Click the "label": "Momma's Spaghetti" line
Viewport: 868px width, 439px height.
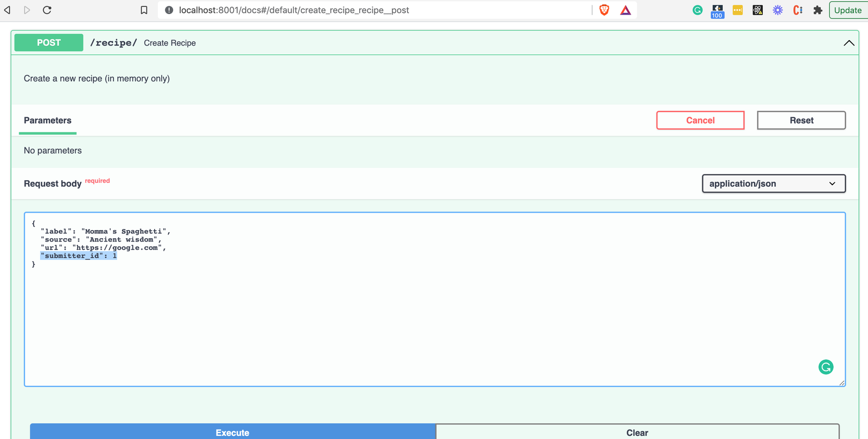coord(106,231)
